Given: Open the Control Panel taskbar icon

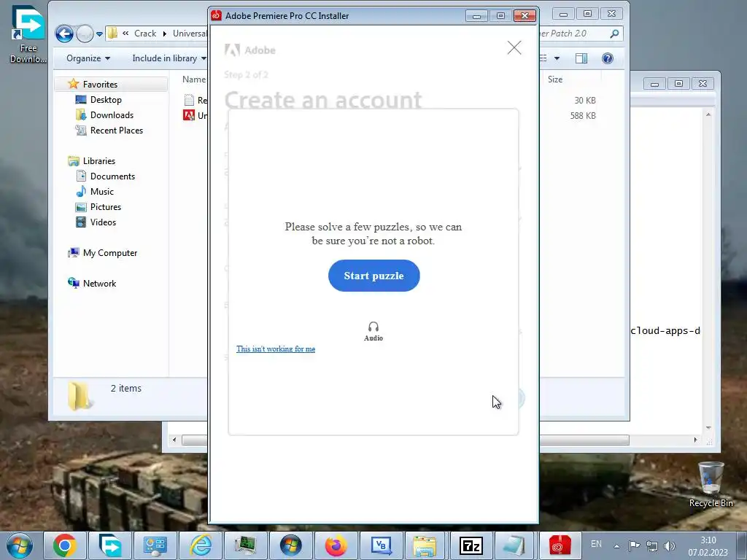Looking at the screenshot, I should pos(155,545).
